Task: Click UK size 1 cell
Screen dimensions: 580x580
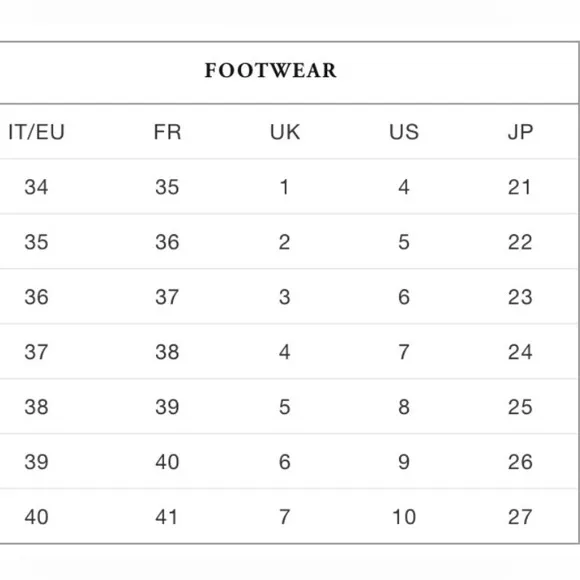Action: (x=284, y=187)
